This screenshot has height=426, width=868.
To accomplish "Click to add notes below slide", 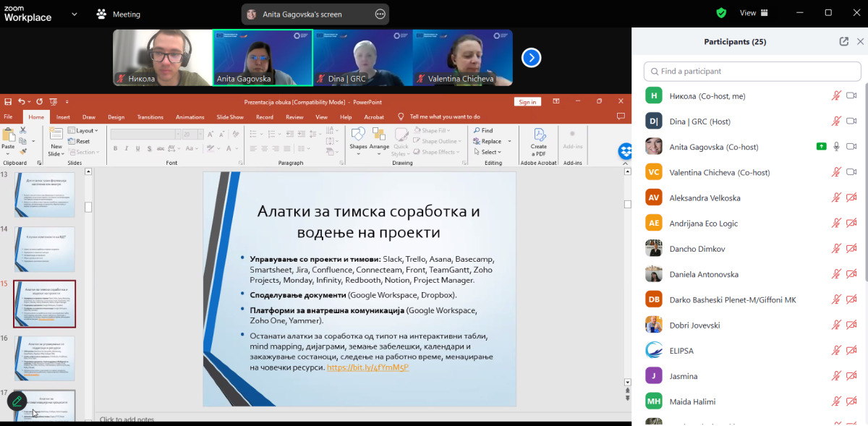I will click(x=127, y=419).
